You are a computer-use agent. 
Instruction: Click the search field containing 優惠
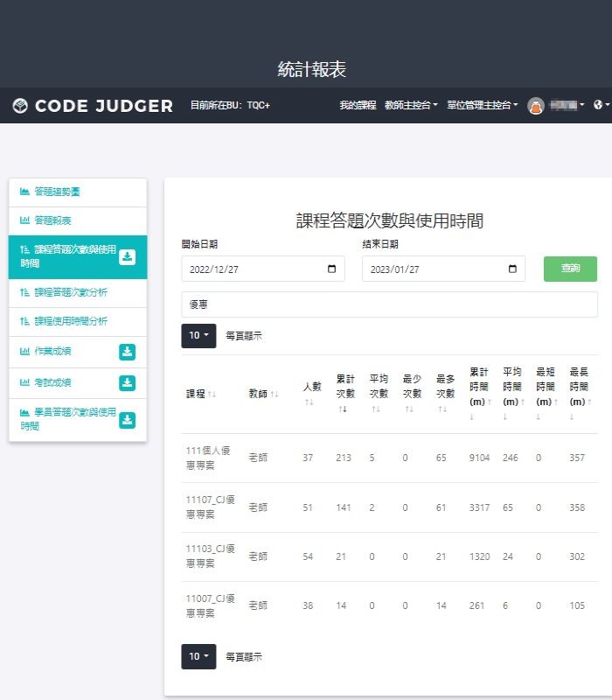389,304
